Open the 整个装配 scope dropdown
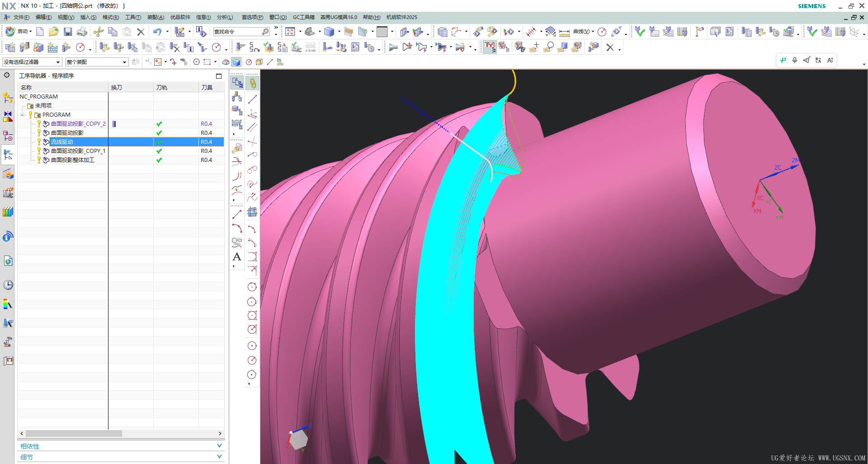Image resolution: width=868 pixels, height=464 pixels. point(97,62)
